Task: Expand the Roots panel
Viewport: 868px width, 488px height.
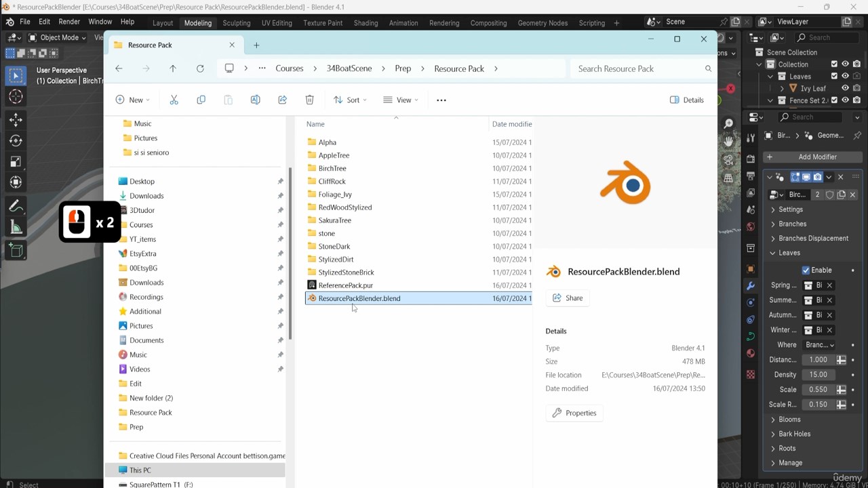Action: click(x=787, y=448)
